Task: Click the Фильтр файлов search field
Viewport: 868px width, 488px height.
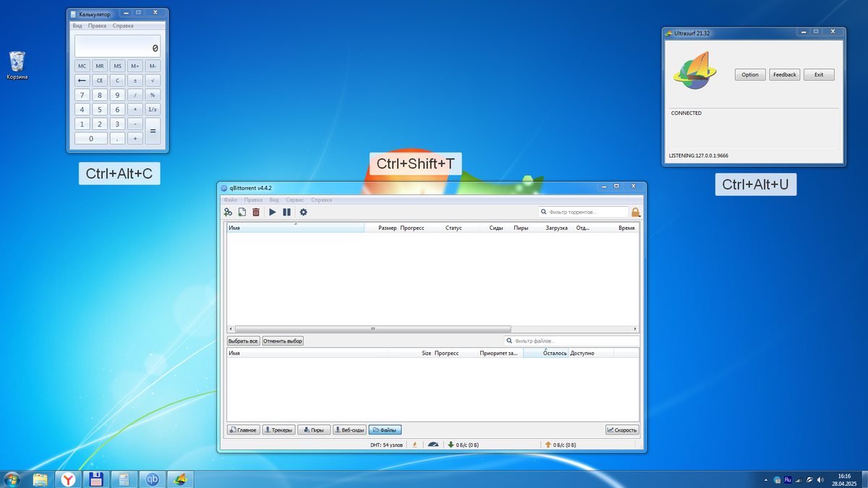Action: click(571, 341)
